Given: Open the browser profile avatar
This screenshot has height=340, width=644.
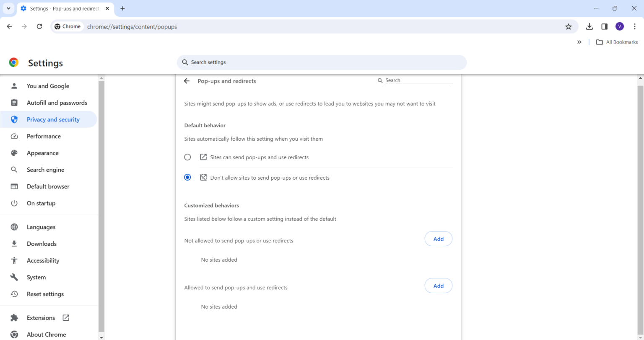Looking at the screenshot, I should tap(619, 26).
